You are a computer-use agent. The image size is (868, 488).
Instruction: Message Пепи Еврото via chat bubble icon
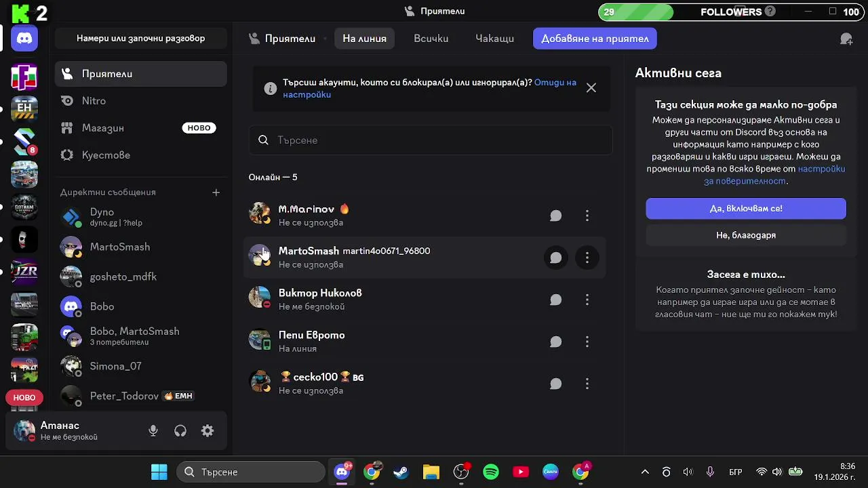[555, 342]
